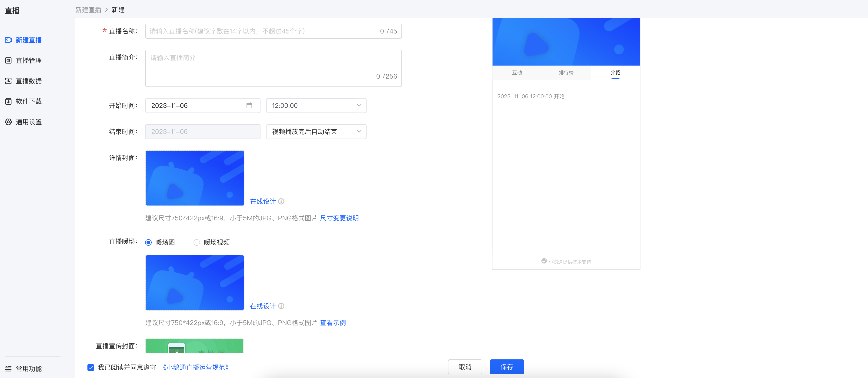Toggle the 我已阅读并同意遵守 checkbox
The height and width of the screenshot is (378, 868).
(x=91, y=368)
